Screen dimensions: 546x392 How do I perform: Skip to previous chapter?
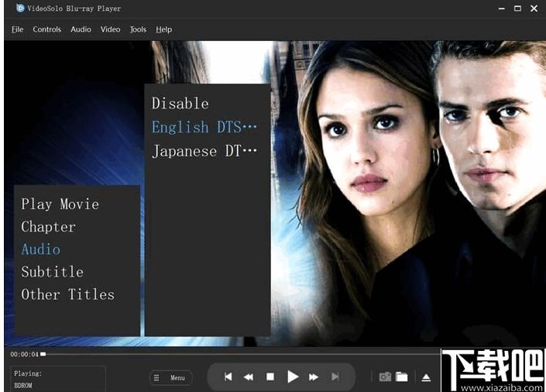point(228,377)
